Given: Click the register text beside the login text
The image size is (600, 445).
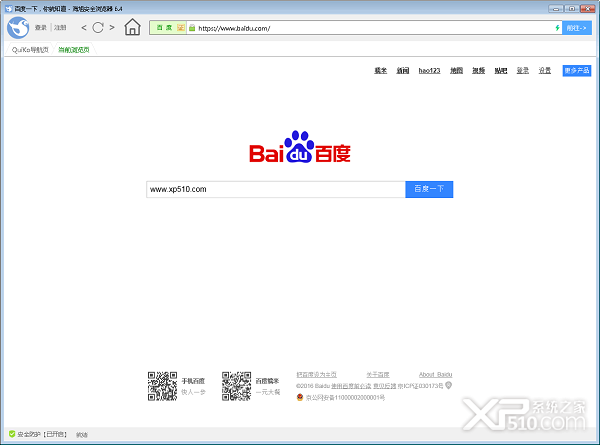Looking at the screenshot, I should (60, 28).
